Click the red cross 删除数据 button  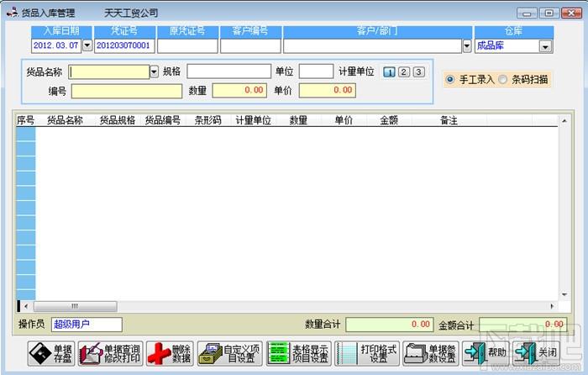click(170, 353)
